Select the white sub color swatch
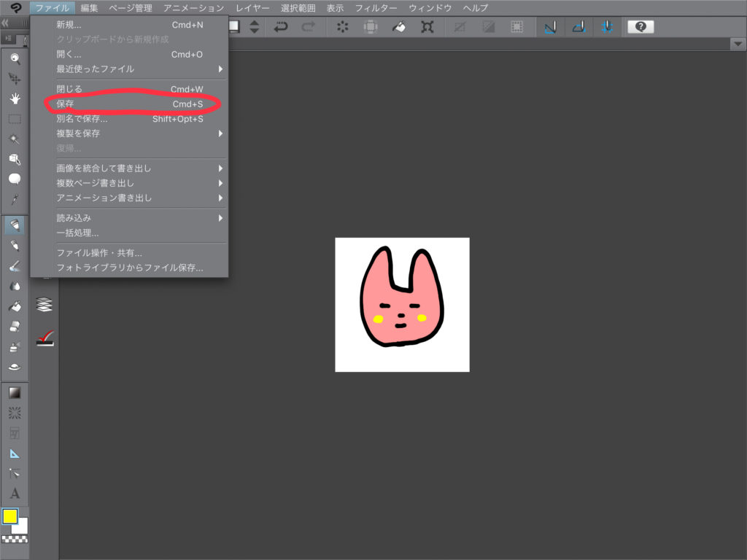This screenshot has width=747, height=560. tap(22, 527)
